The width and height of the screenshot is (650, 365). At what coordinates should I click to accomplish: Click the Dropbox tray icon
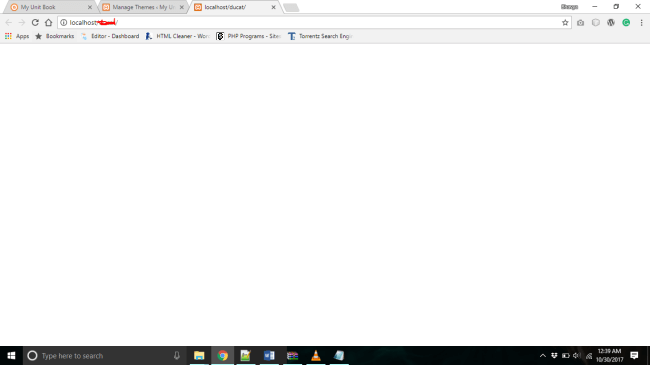pyautogui.click(x=554, y=355)
